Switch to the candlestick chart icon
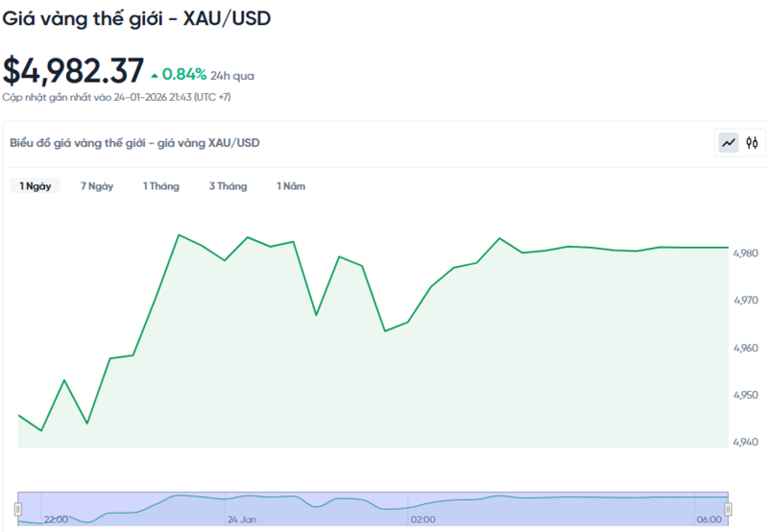The height and width of the screenshot is (532, 768). [x=753, y=143]
